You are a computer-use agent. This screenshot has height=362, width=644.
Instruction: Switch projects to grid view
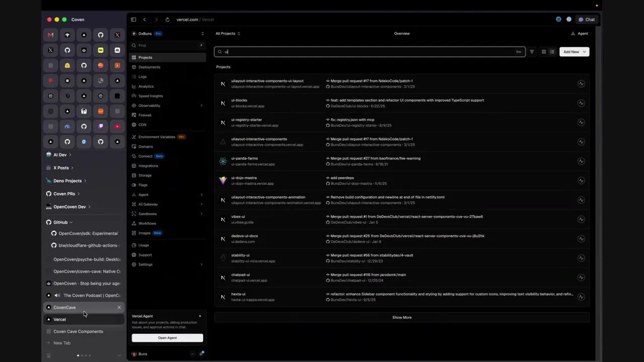(544, 52)
